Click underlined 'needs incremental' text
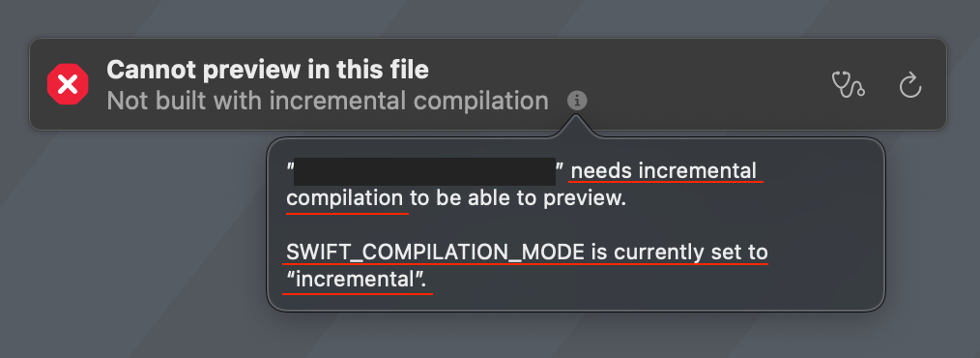This screenshot has height=358, width=980. coord(664,170)
